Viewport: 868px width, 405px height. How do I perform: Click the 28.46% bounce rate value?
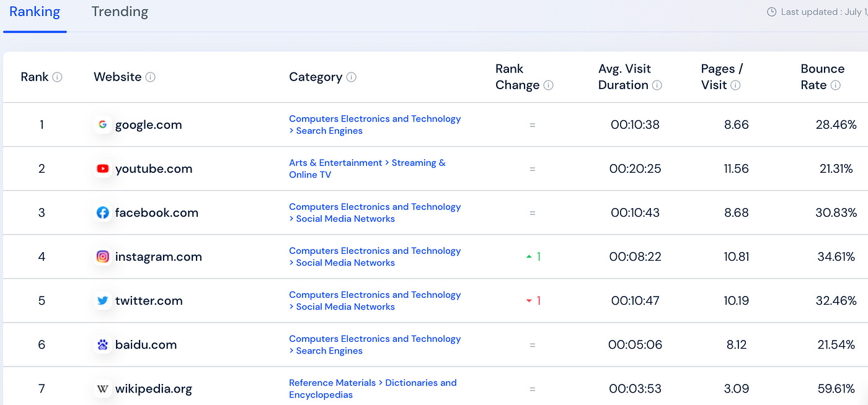pyautogui.click(x=836, y=124)
